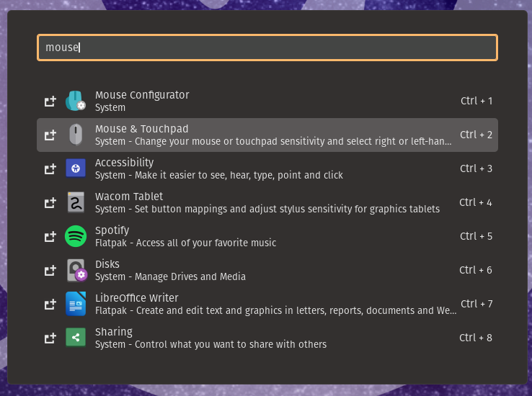Viewport: 532px width, 396px height.
Task: Click the LibreOffice Writer document icon
Action: (x=76, y=304)
